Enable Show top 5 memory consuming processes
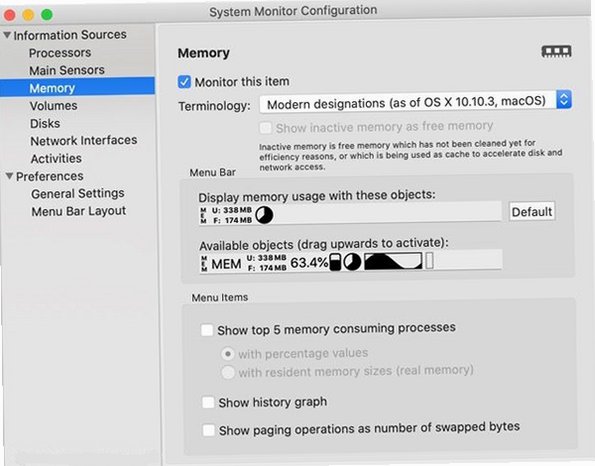The image size is (595, 466). click(207, 330)
